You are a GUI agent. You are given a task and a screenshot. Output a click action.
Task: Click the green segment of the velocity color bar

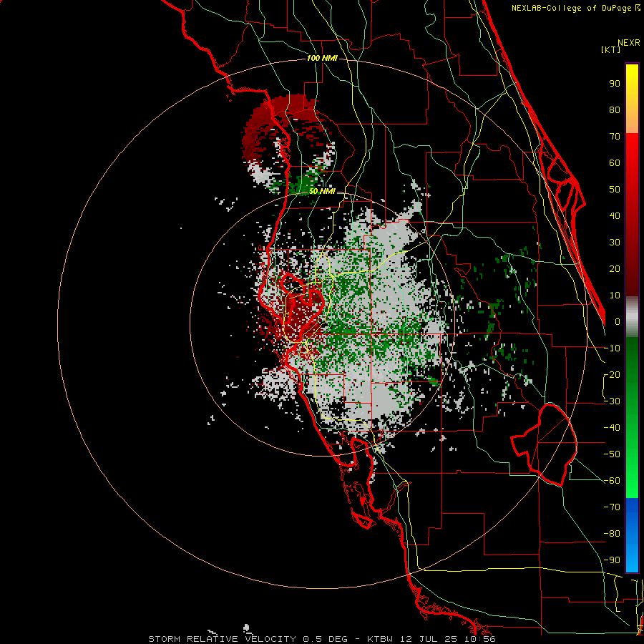tap(632, 418)
